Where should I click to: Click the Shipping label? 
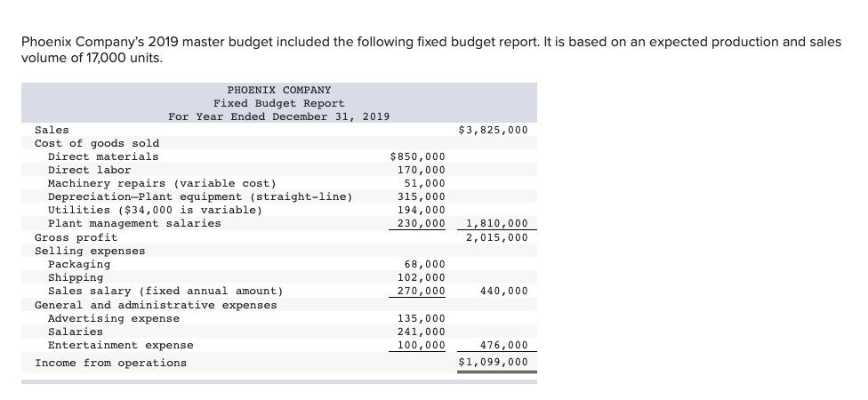point(76,277)
